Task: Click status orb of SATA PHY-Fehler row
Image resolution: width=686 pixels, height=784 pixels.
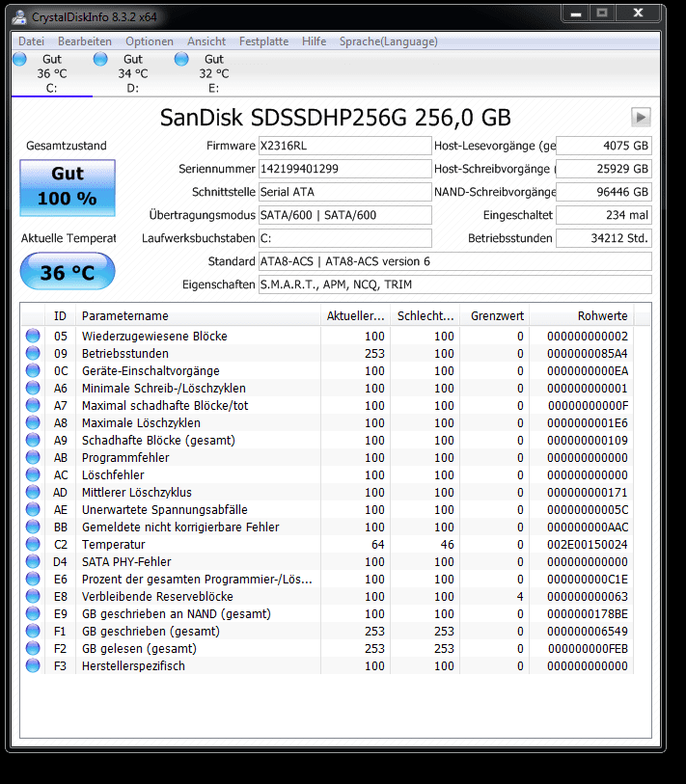Action: pos(33,561)
